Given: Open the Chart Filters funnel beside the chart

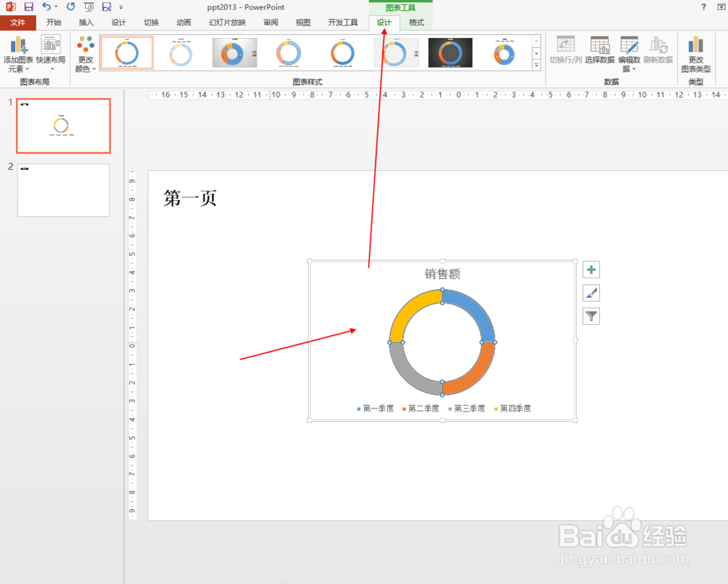Looking at the screenshot, I should coord(590,316).
